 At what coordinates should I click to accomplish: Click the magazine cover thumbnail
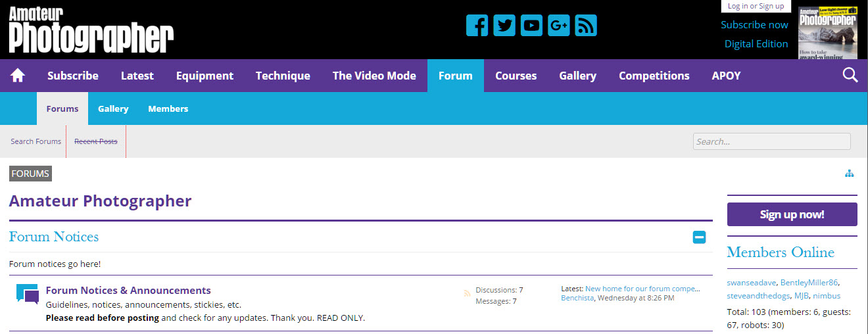point(828,33)
